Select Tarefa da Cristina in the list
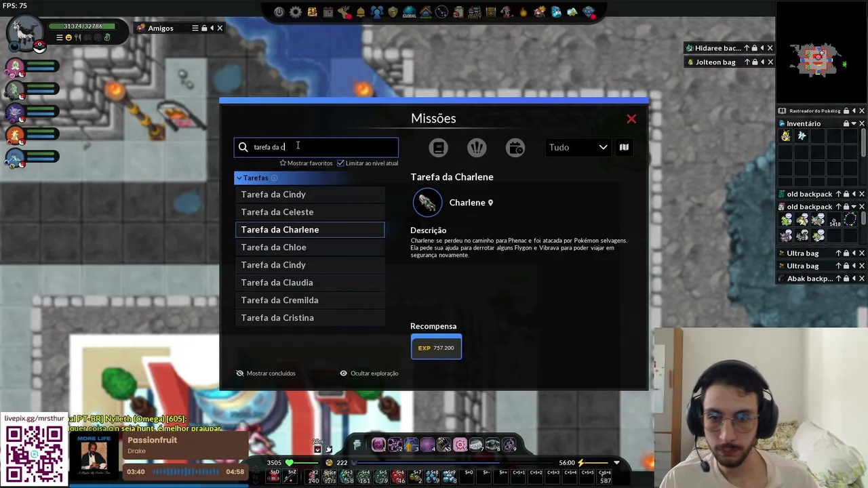Screen dimensions: 868x488 click(309, 318)
